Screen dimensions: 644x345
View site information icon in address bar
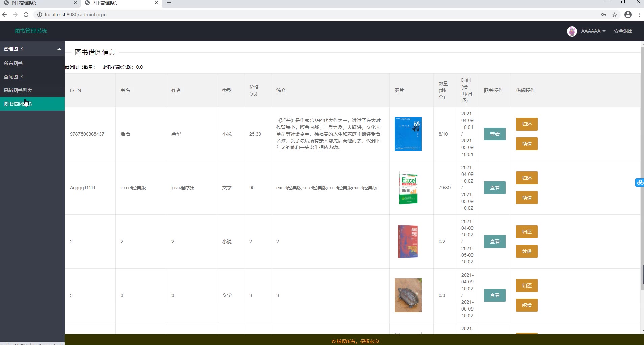point(39,15)
